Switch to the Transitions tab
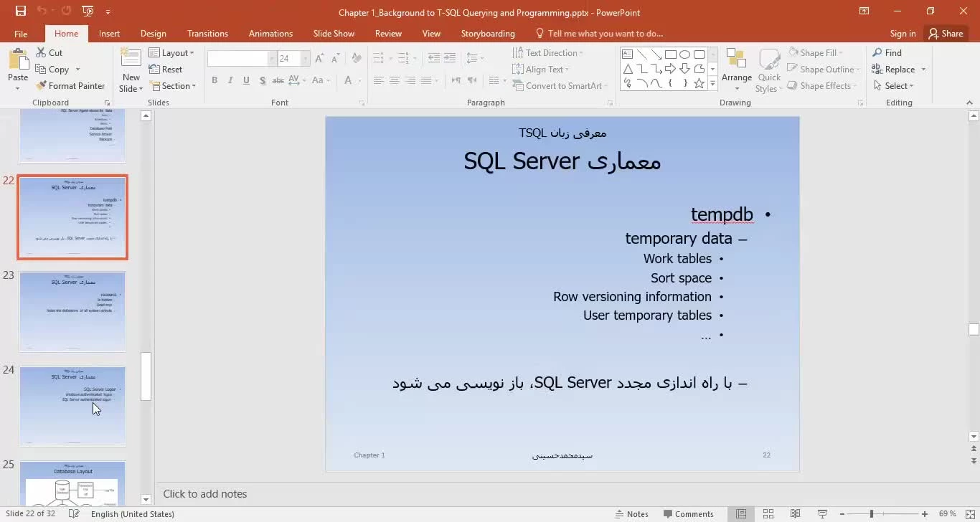 (x=207, y=34)
